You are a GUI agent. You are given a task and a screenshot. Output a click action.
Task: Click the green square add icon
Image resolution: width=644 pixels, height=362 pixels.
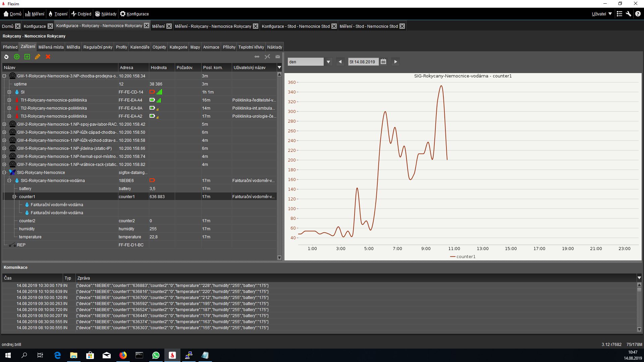point(27,57)
